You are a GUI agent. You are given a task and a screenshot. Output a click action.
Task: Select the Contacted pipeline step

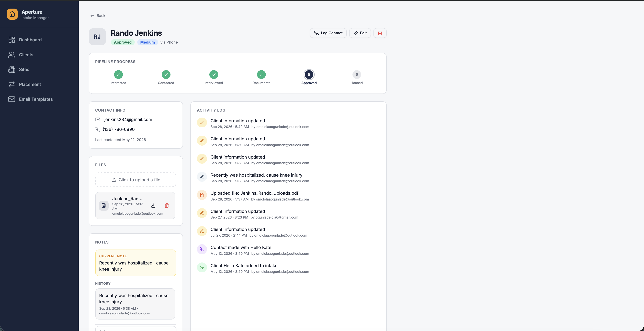point(166,74)
